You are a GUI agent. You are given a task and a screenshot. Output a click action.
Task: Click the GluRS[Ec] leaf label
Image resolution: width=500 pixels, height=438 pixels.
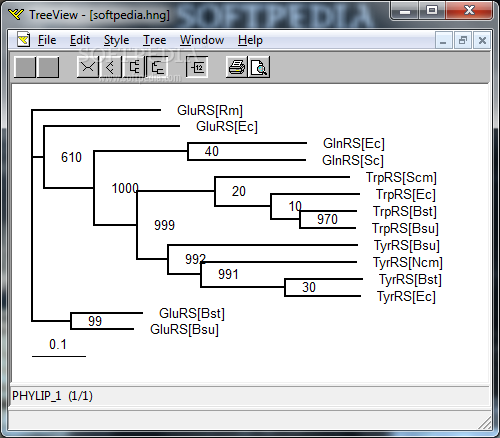point(227,127)
